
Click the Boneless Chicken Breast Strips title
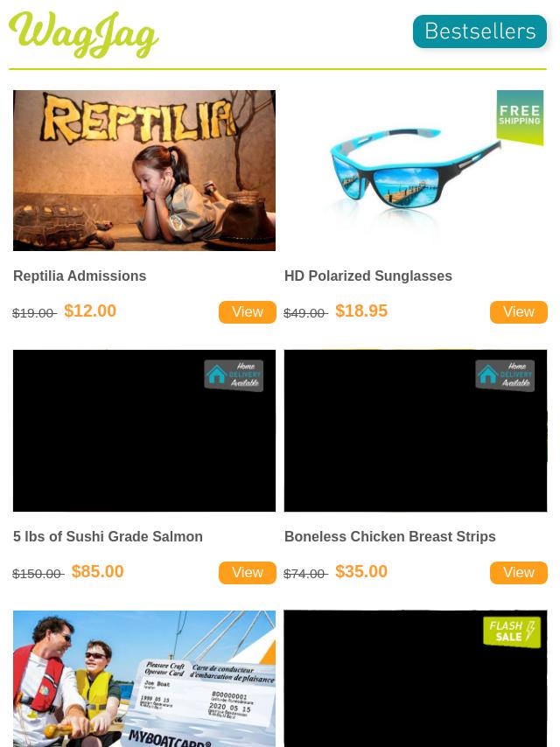(x=390, y=536)
